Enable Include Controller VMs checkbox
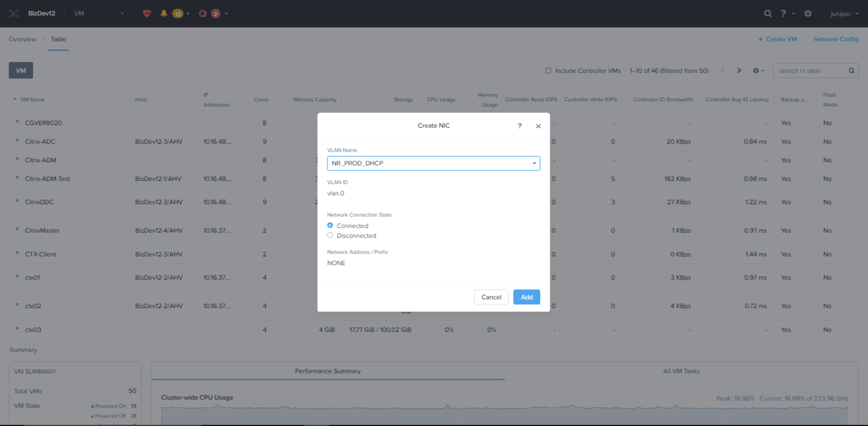868x426 pixels. 548,70
